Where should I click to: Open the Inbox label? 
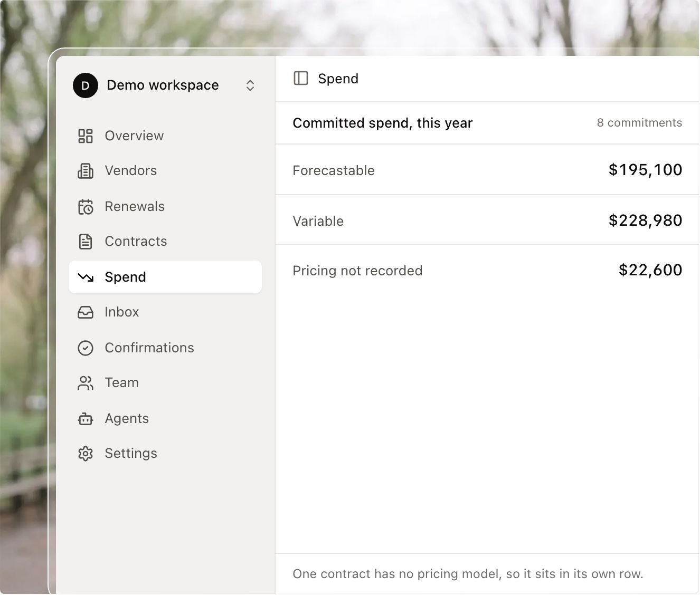pyautogui.click(x=122, y=312)
